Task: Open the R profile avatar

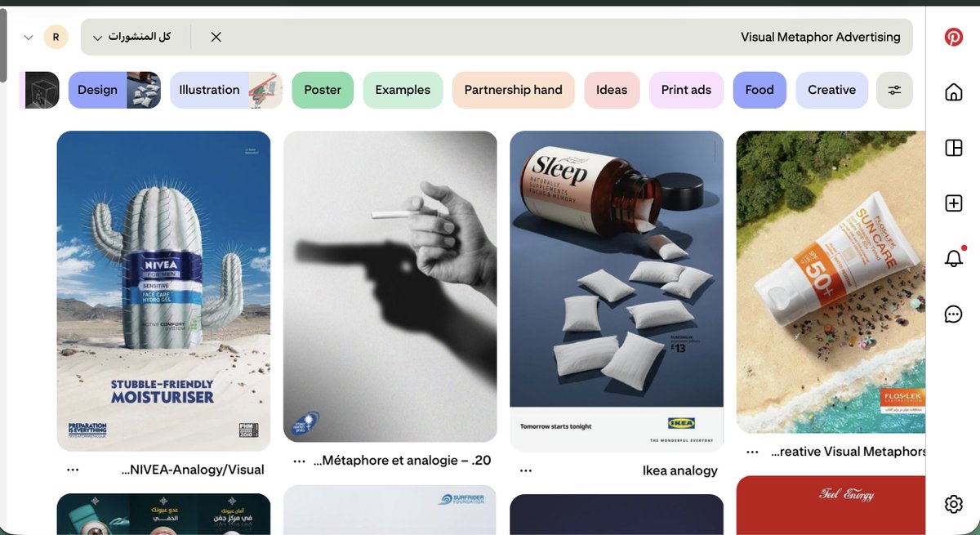Action: click(x=56, y=37)
